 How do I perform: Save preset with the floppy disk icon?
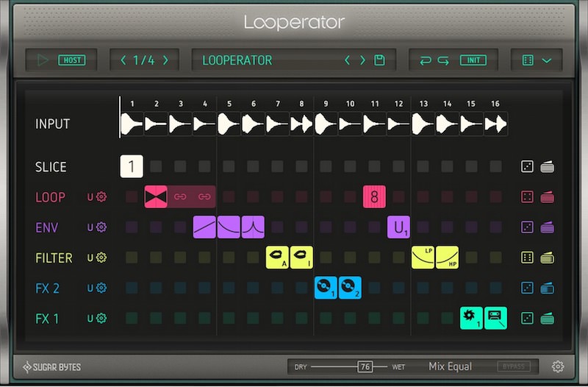(379, 60)
